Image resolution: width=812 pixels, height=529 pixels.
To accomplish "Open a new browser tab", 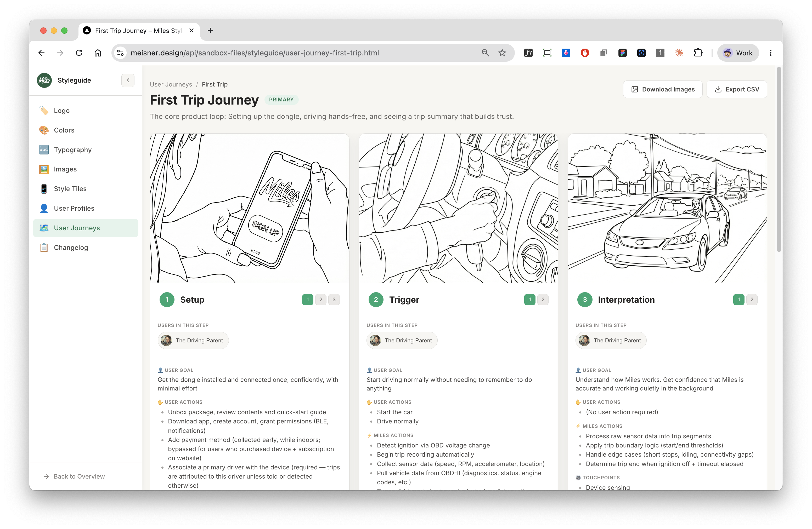I will (210, 31).
